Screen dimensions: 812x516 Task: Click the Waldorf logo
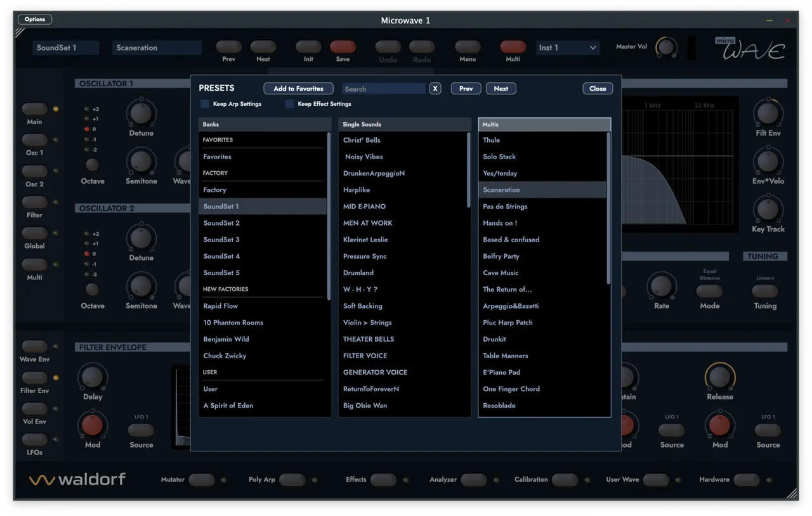point(77,479)
